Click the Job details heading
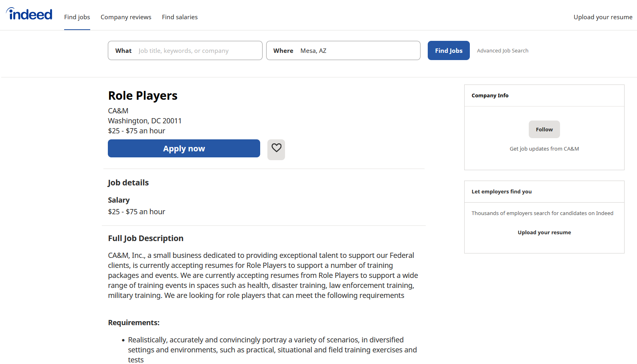 click(x=128, y=183)
